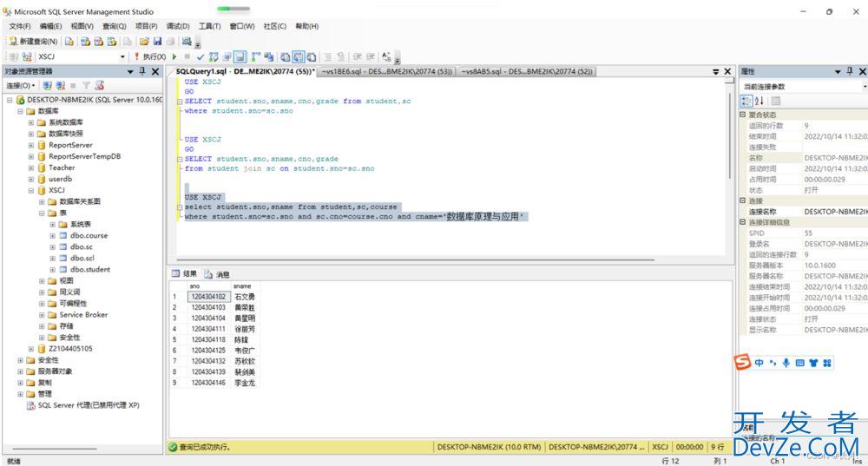
Task: Show the list of open document tabs
Action: [716, 72]
